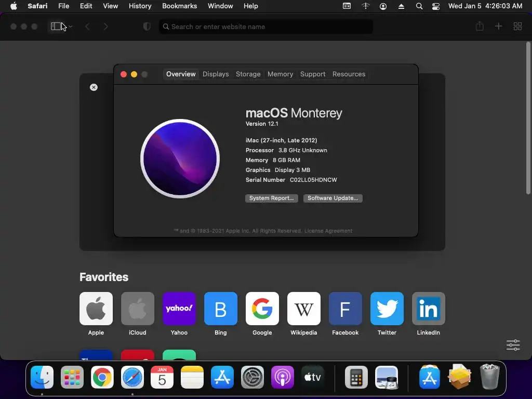Open the Wikipedia favorite
This screenshot has height=399, width=532.
(303, 309)
